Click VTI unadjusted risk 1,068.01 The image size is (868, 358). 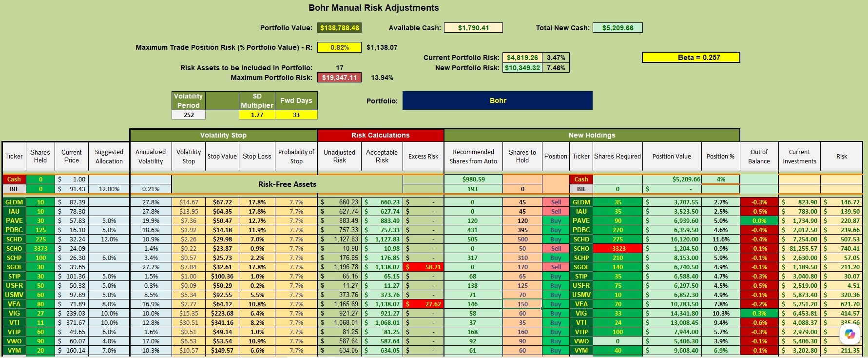pos(339,323)
